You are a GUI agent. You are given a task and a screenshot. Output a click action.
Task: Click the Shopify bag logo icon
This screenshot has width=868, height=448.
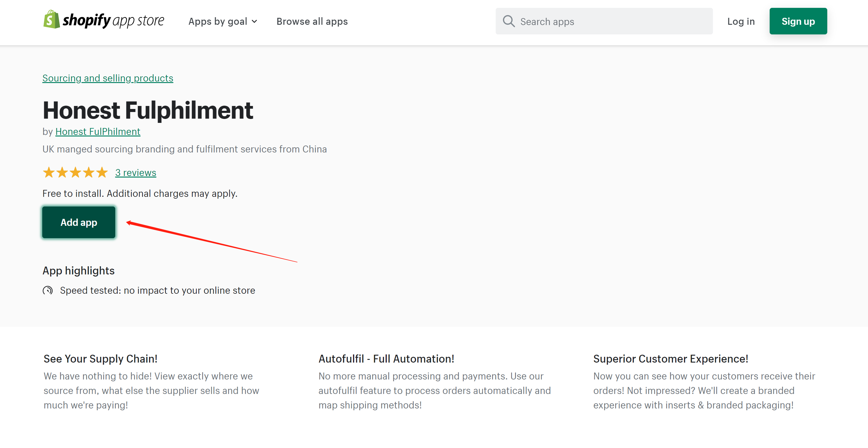51,20
